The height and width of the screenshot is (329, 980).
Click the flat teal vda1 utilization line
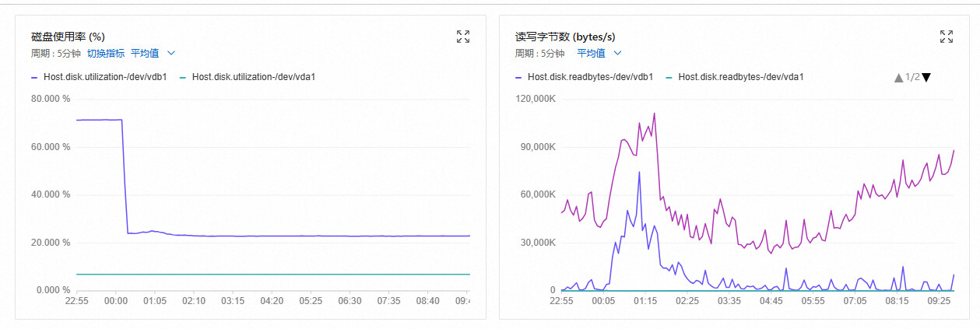point(272,274)
